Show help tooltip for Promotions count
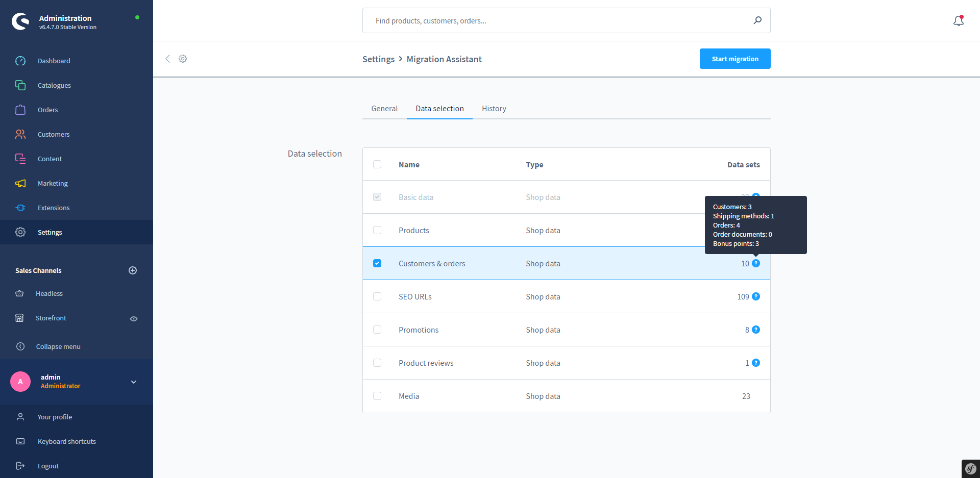Viewport: 980px width, 478px height. [x=756, y=330]
